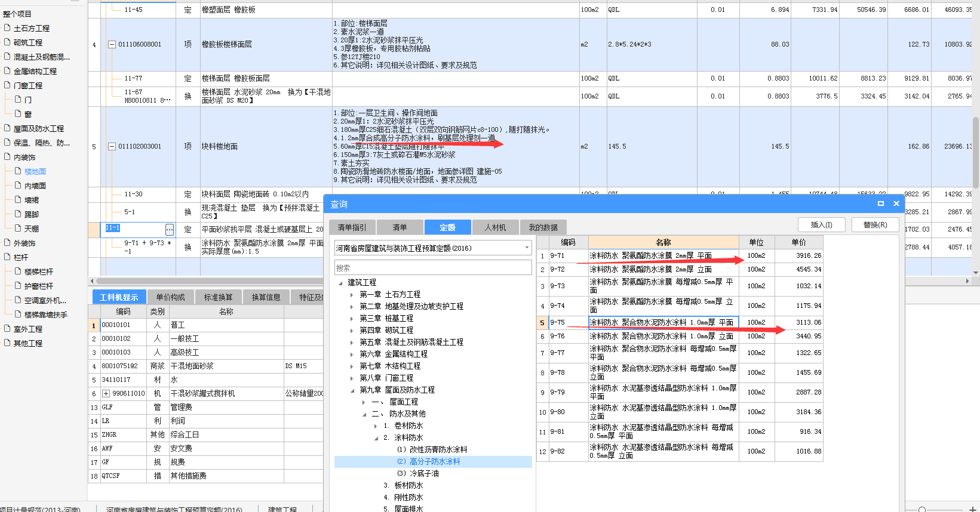Select (3) 冷底子油 node
980x512 pixels.
point(417,473)
